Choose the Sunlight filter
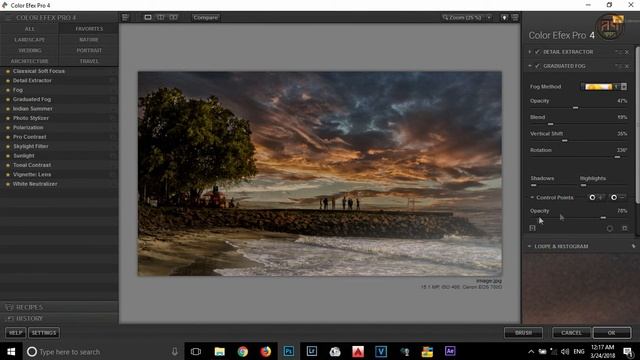640x360 pixels. click(x=24, y=156)
